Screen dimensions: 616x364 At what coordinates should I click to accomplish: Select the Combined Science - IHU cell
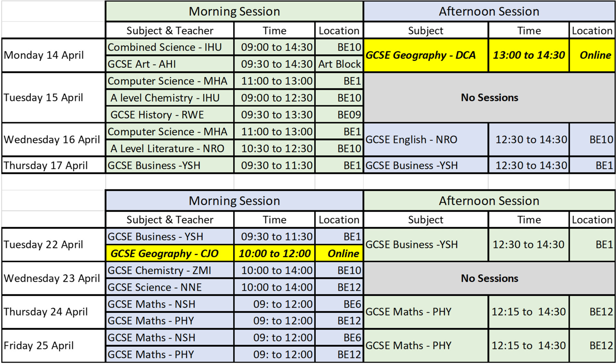[170, 47]
